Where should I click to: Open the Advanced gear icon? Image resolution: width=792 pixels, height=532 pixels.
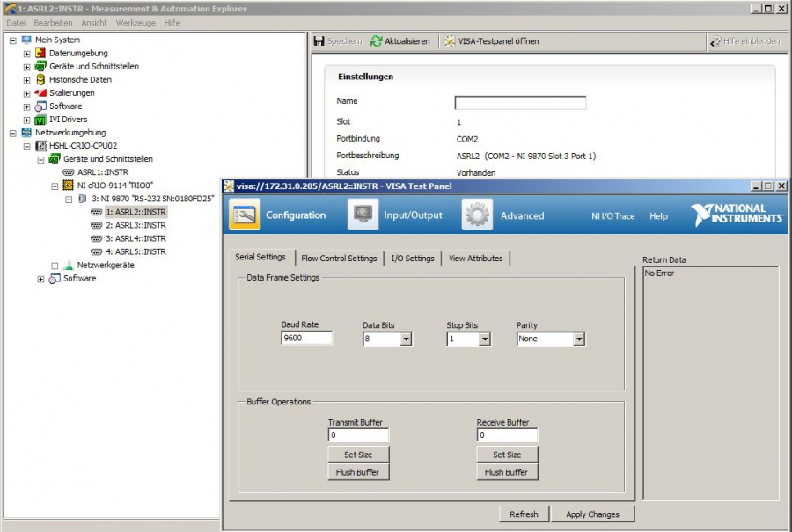click(x=477, y=215)
